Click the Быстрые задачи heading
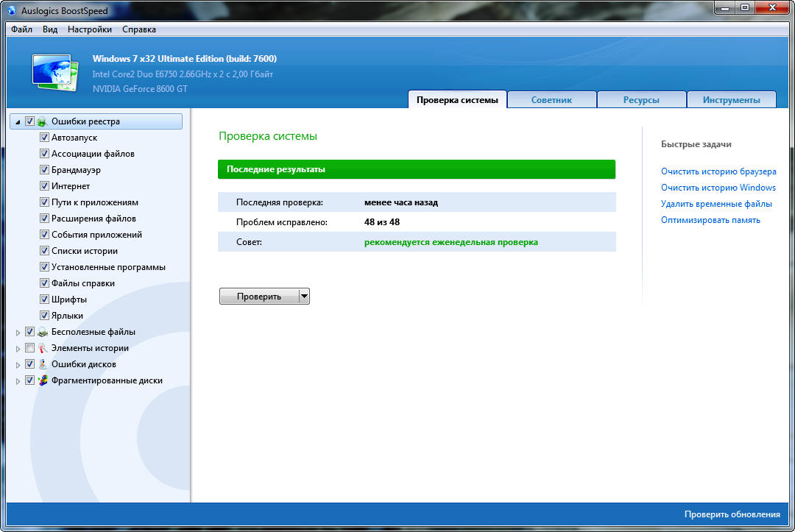 pyautogui.click(x=696, y=144)
